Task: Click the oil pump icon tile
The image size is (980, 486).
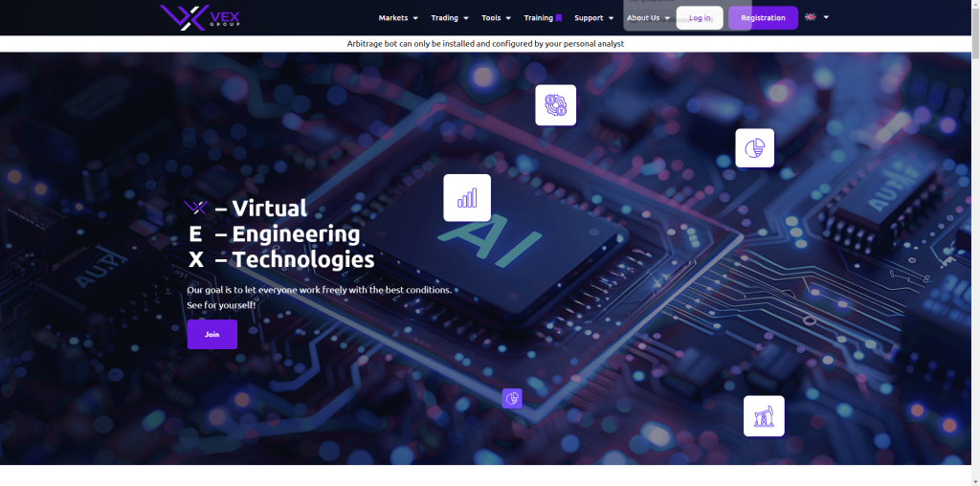Action: click(x=764, y=416)
